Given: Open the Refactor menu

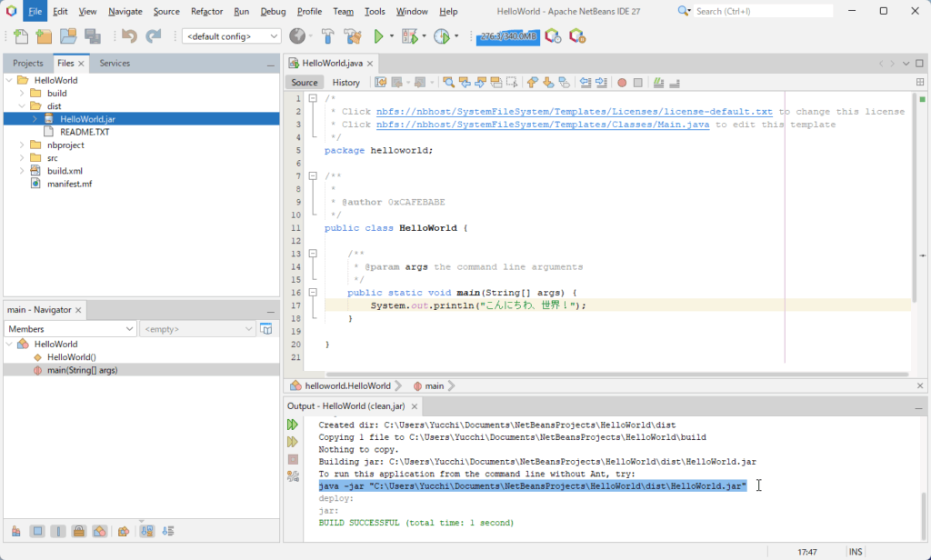Looking at the screenshot, I should (206, 12).
